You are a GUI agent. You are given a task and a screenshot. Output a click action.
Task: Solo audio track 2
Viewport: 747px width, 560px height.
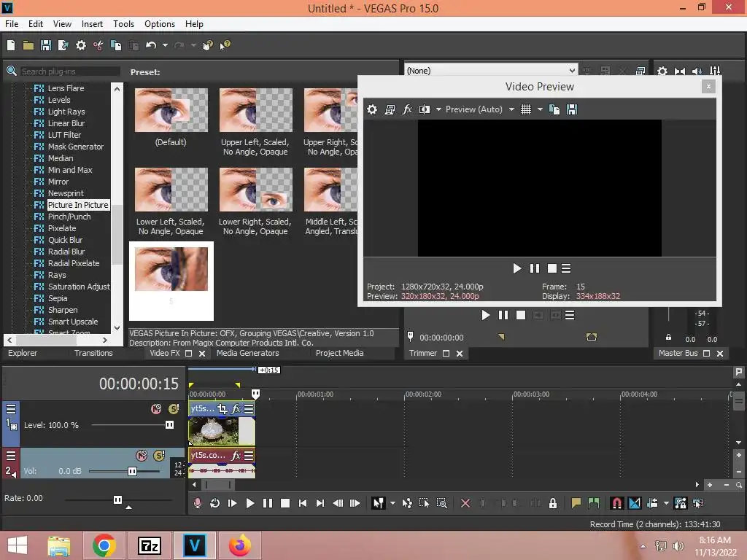click(159, 455)
